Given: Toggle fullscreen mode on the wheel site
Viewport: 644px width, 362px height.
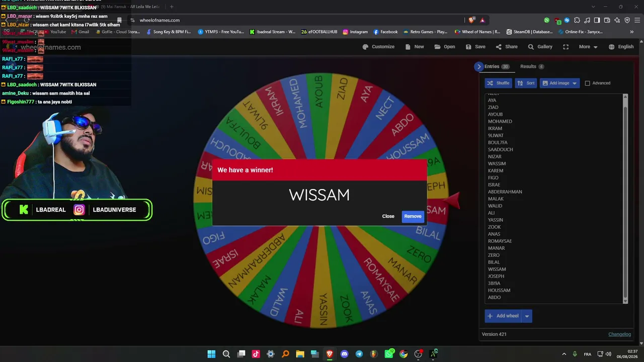Looking at the screenshot, I should point(566,47).
